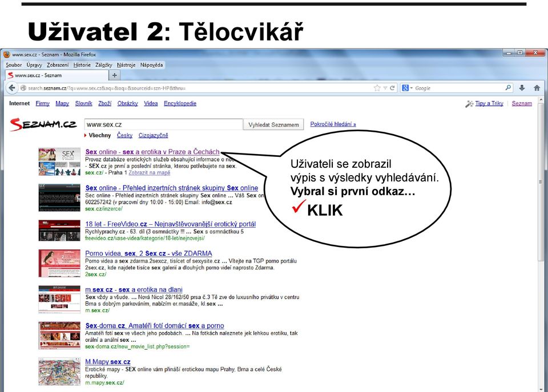The image size is (548, 392).
Task: Open the result ending 'na dlani'
Action: tap(134, 290)
